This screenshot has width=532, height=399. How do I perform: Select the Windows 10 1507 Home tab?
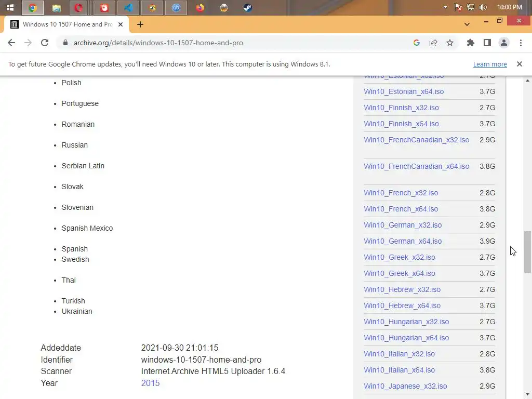point(67,24)
